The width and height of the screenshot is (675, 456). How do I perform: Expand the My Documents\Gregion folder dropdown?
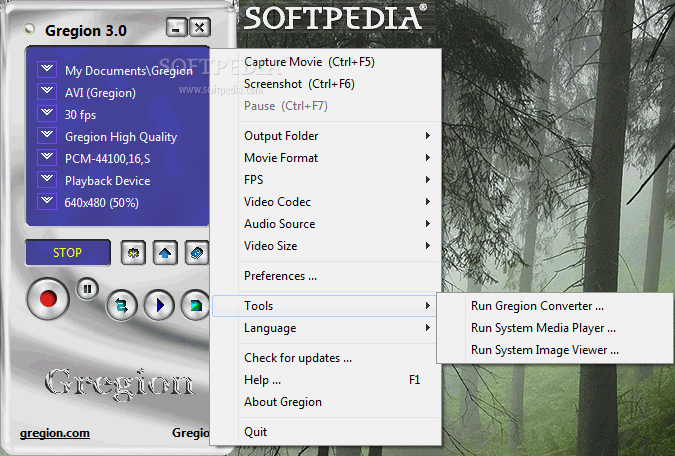coord(47,70)
